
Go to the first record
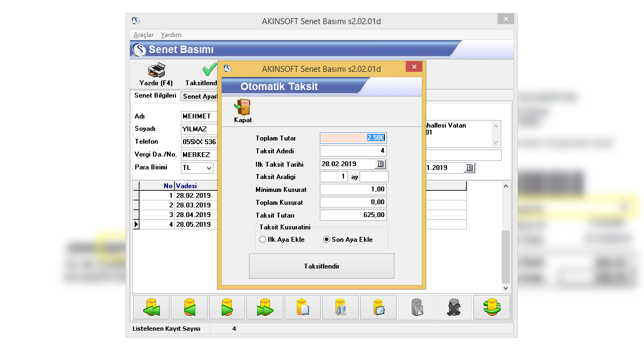tap(151, 307)
